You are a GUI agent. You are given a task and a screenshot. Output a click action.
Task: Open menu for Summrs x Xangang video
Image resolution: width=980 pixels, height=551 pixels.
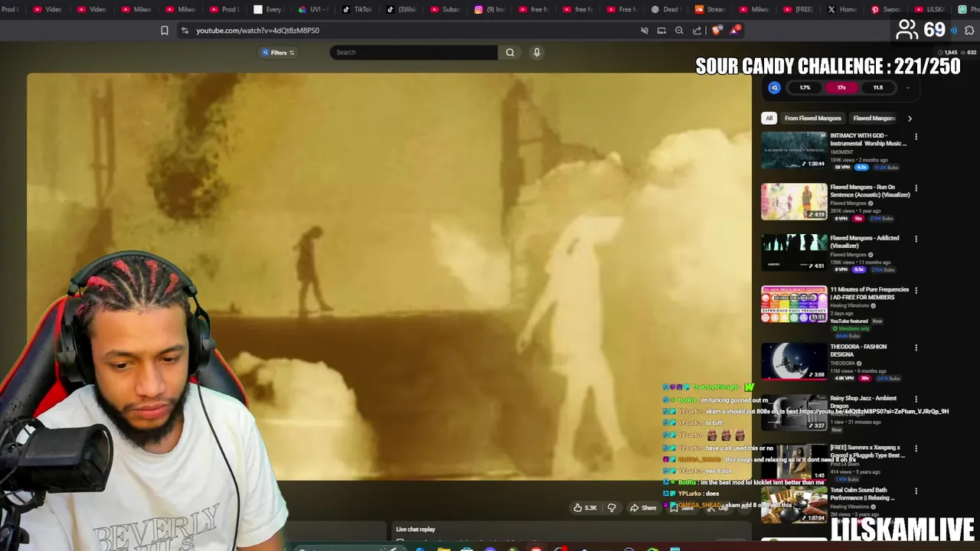(x=916, y=448)
